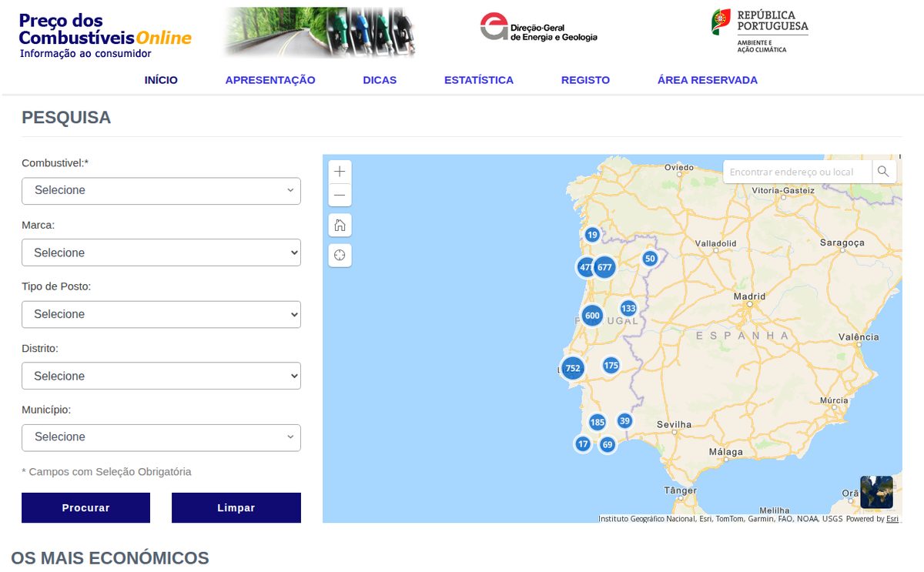This screenshot has height=572, width=924.
Task: Expand the Município dropdown
Action: pos(161,437)
